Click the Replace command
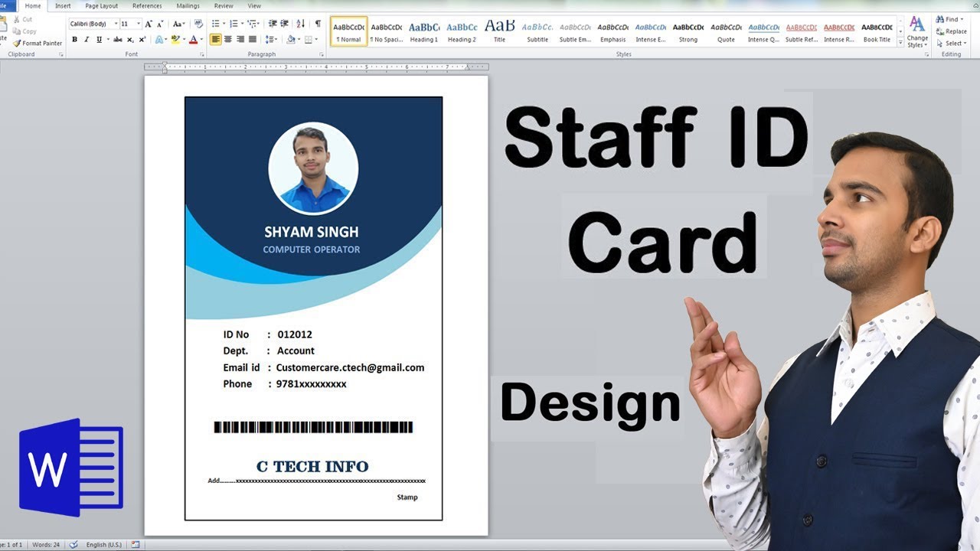 (x=952, y=31)
